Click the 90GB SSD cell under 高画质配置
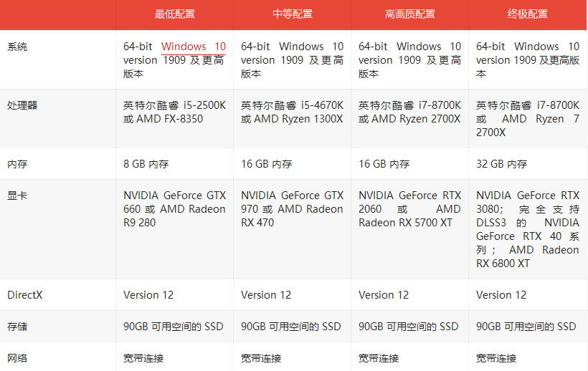588x371 pixels. pos(409,327)
